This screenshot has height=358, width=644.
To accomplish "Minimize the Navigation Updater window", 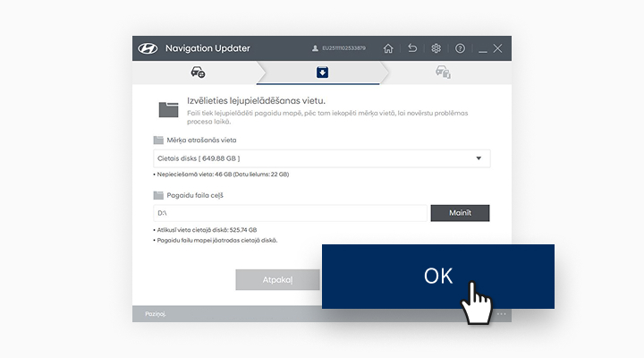I will 483,48.
